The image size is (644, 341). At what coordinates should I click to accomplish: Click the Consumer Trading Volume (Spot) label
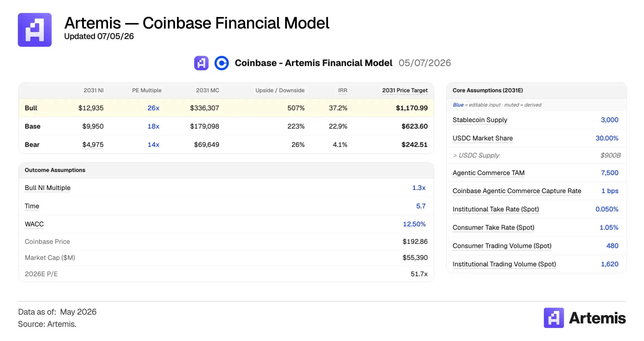tap(502, 246)
